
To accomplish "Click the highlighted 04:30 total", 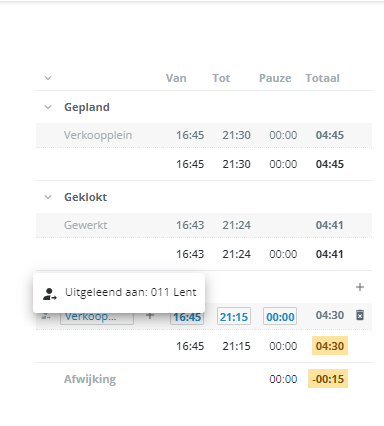I will 330,346.
